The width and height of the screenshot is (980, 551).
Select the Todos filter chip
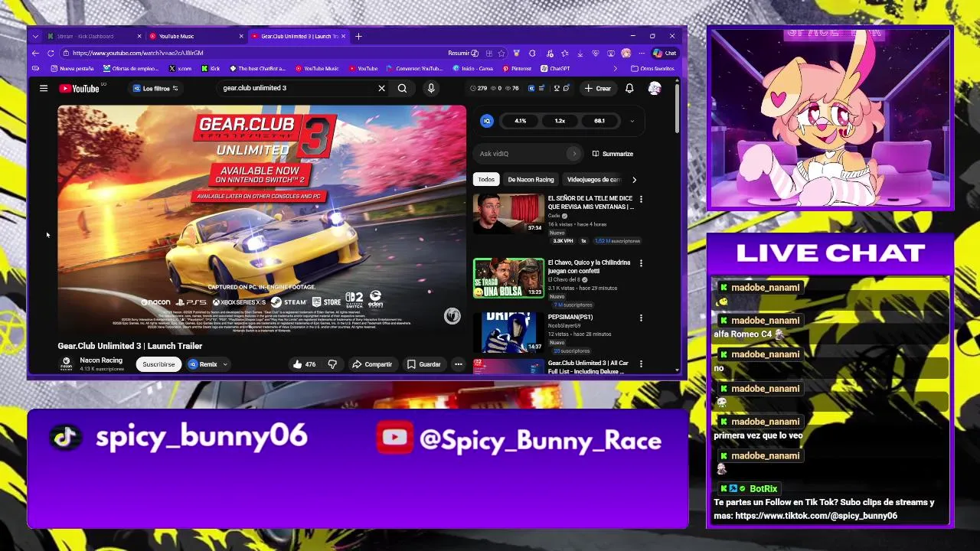click(x=486, y=180)
